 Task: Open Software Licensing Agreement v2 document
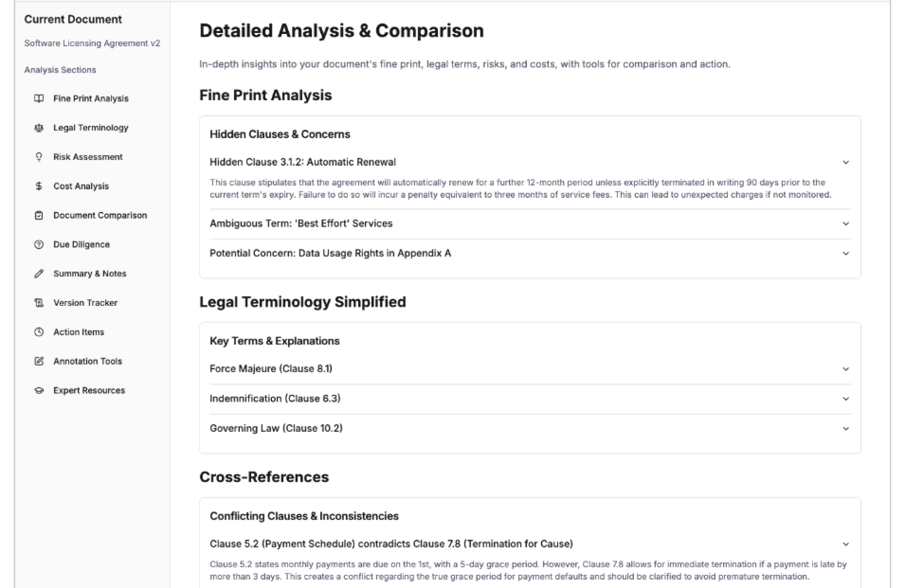click(x=92, y=43)
